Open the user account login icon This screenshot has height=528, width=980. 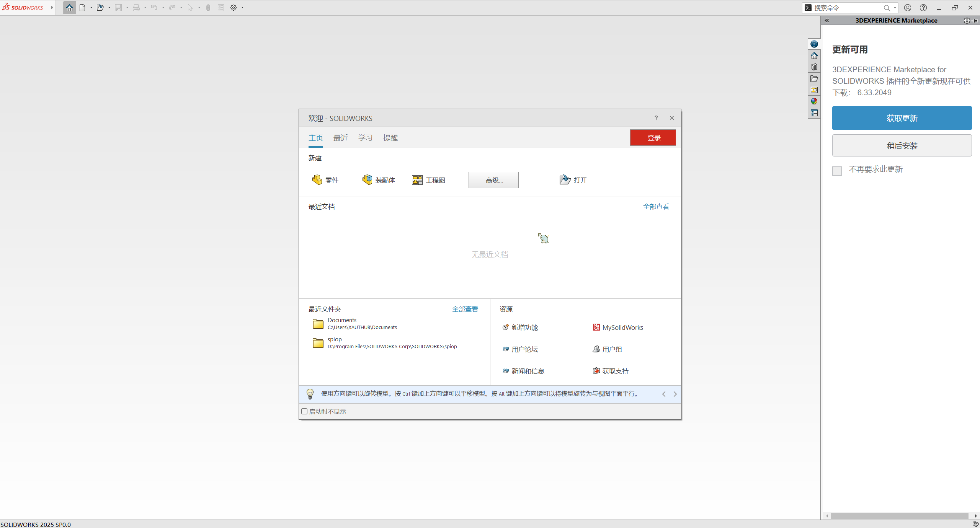(908, 8)
